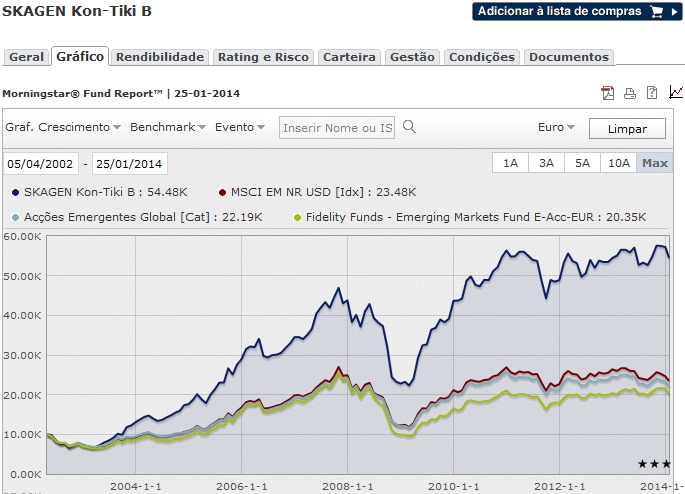Click the line chart icon

click(676, 92)
